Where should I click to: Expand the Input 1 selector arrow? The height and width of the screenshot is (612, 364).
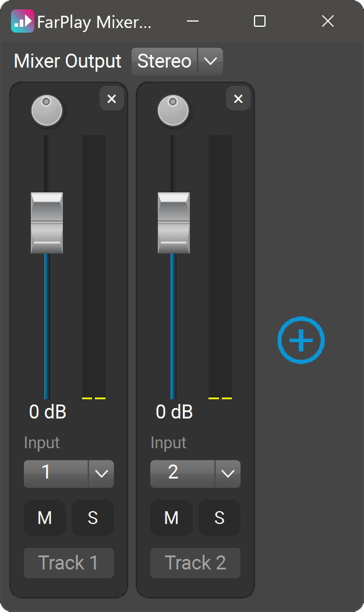[x=101, y=473]
